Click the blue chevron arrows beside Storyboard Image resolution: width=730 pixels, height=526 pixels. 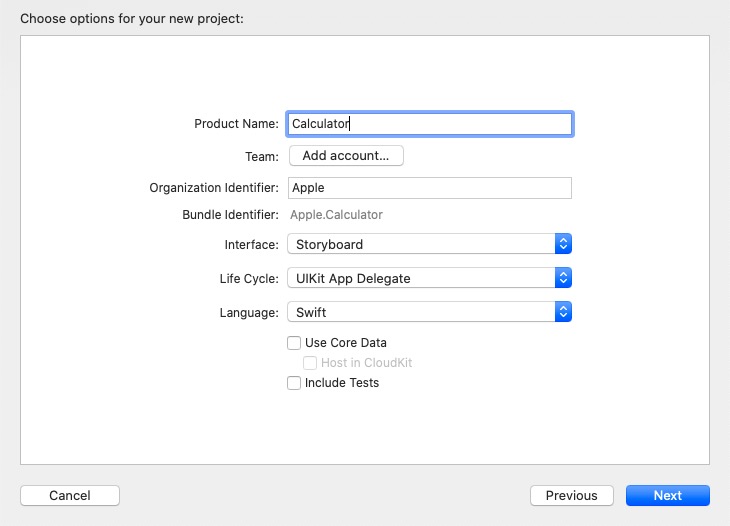[563, 244]
